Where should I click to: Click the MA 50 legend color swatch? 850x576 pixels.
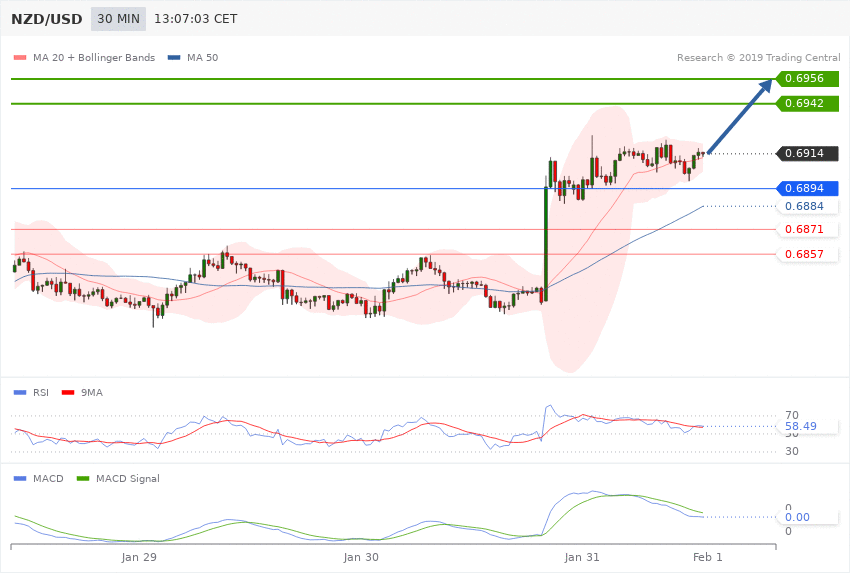174,57
